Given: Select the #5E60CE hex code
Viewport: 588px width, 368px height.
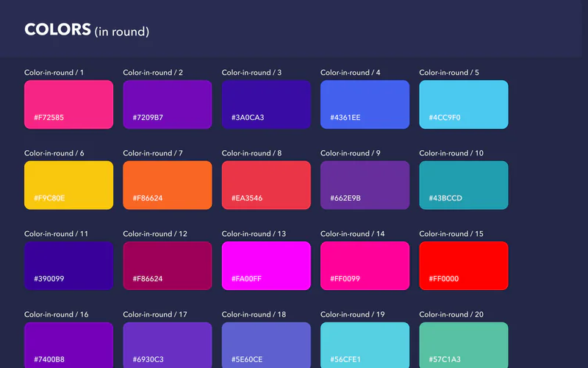Looking at the screenshot, I should click(247, 360).
